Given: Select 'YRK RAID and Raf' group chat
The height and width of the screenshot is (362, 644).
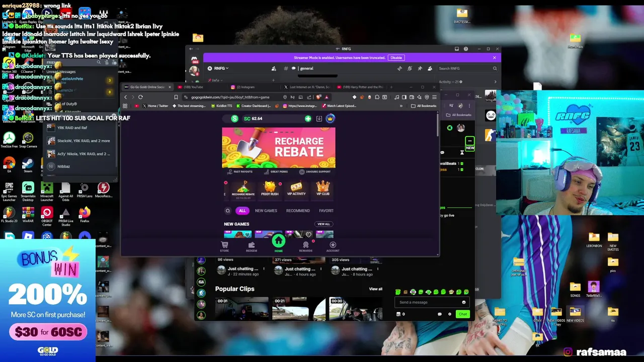Looking at the screenshot, I should [80, 128].
